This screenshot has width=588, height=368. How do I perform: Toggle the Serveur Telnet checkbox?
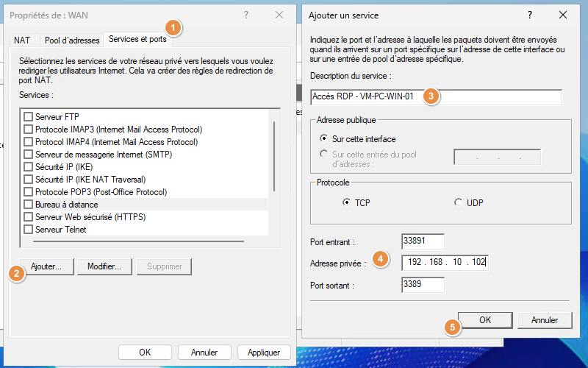coord(28,230)
